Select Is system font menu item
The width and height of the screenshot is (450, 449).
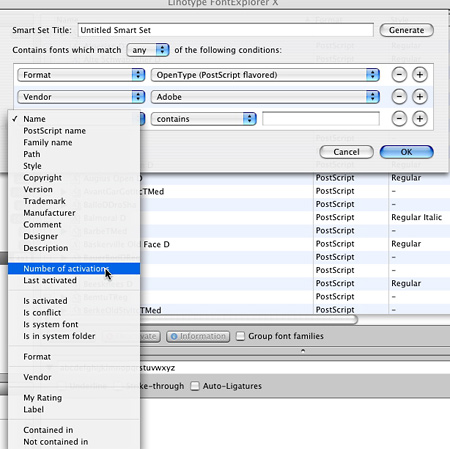click(x=74, y=324)
